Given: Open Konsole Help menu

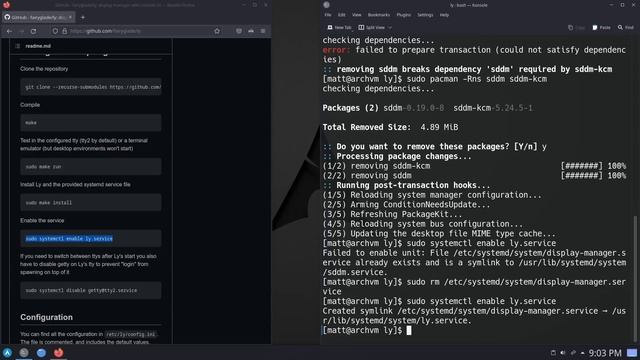Looking at the screenshot, I should pos(444,15).
